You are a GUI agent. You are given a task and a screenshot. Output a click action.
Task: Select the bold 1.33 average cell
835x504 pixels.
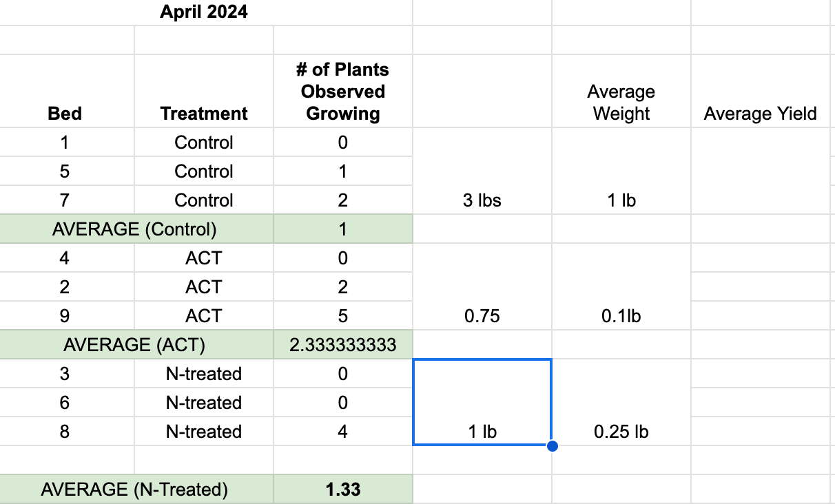pyautogui.click(x=343, y=490)
